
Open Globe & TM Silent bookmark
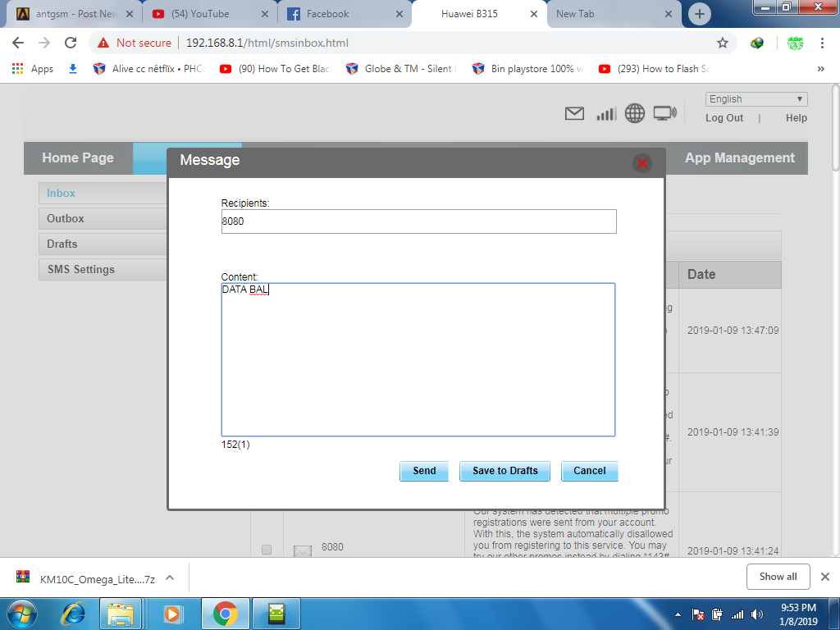tap(402, 69)
